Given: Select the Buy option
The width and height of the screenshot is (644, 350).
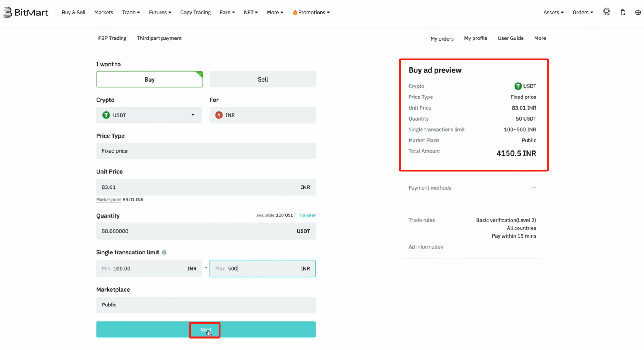Looking at the screenshot, I should tap(149, 79).
